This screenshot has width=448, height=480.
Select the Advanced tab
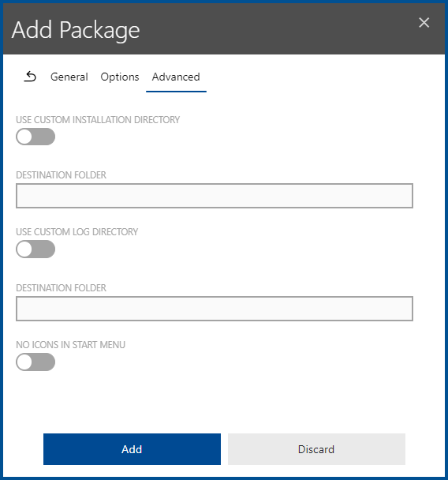176,77
